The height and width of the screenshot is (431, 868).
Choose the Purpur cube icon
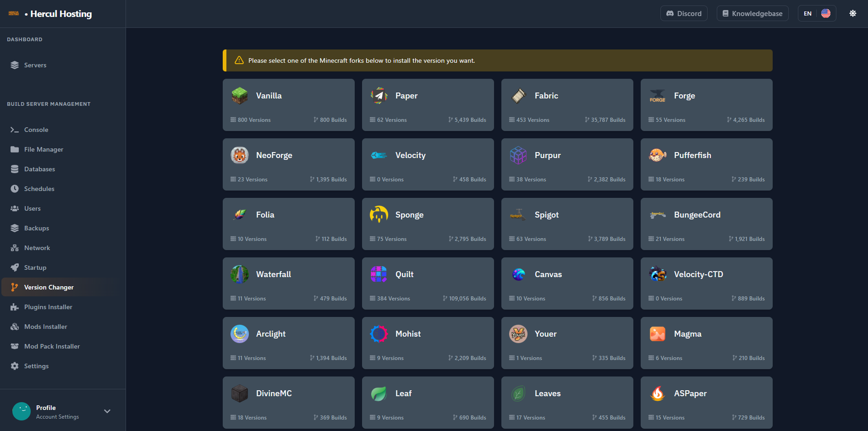click(518, 155)
